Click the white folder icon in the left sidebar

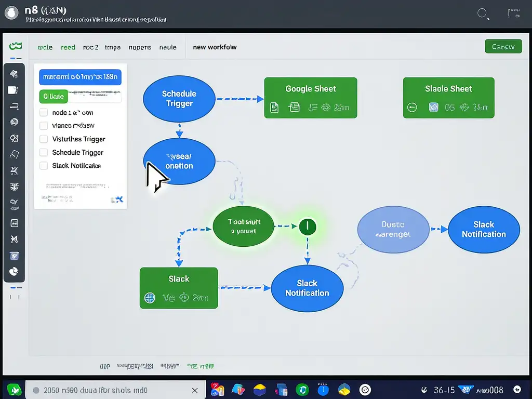(13, 90)
